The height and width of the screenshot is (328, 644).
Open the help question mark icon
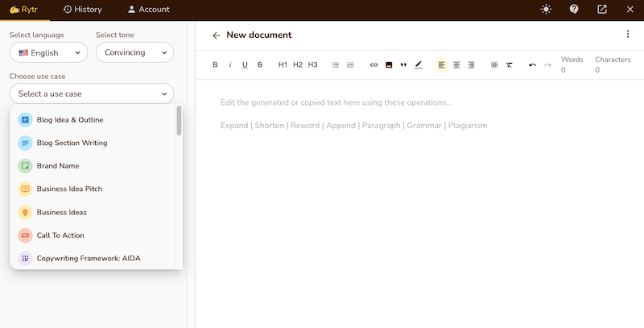pos(574,9)
